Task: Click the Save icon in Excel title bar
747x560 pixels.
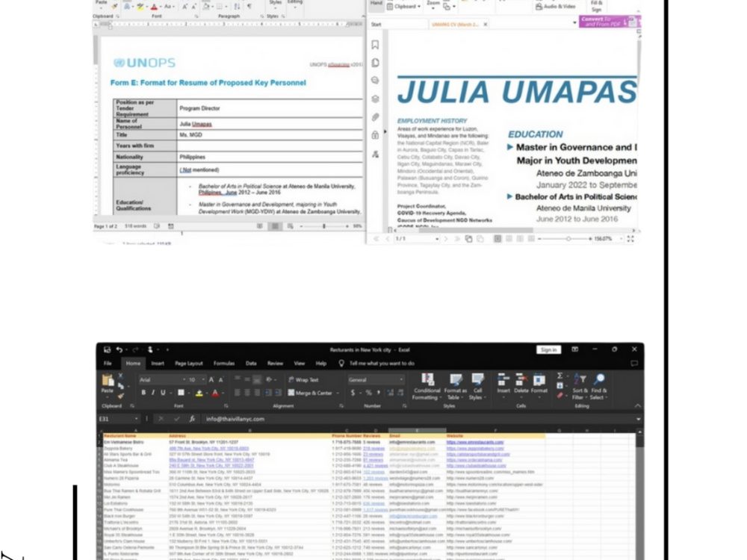Action: [107, 349]
